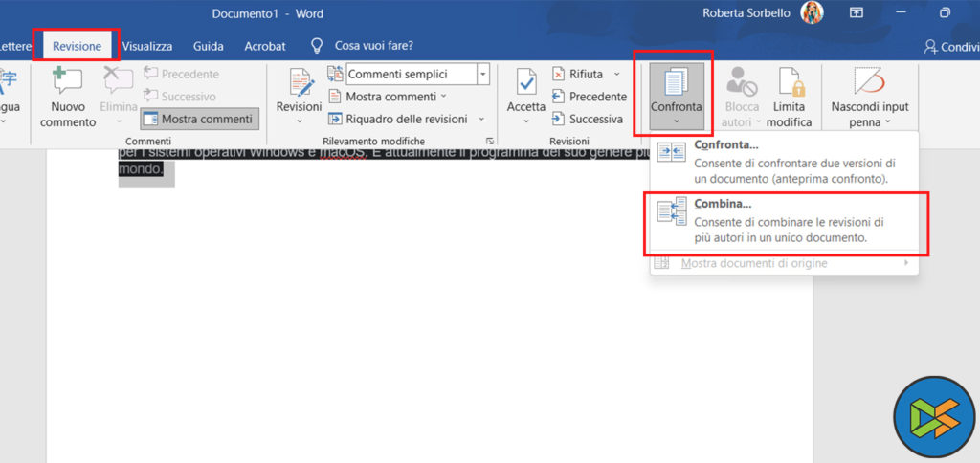
Task: Click the selected word mondo in the document
Action: [142, 168]
